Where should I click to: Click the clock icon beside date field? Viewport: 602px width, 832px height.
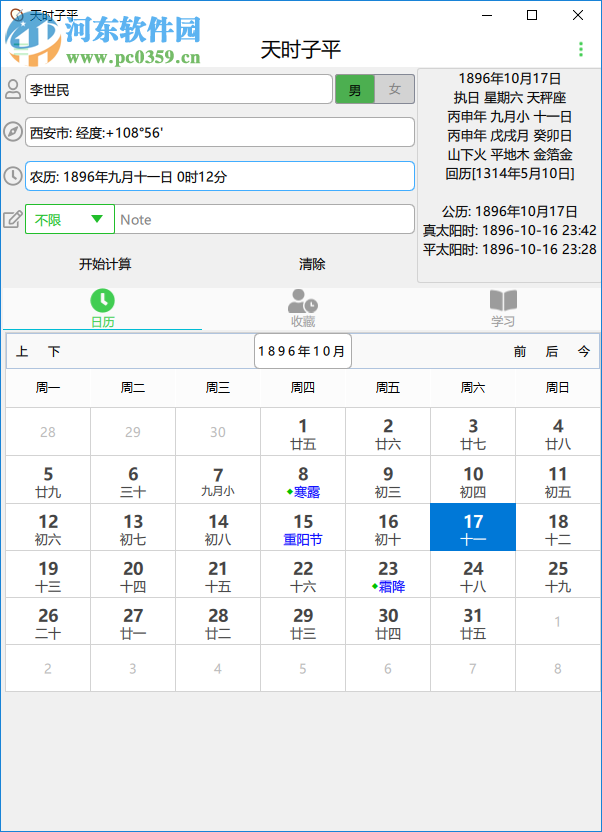tap(13, 176)
